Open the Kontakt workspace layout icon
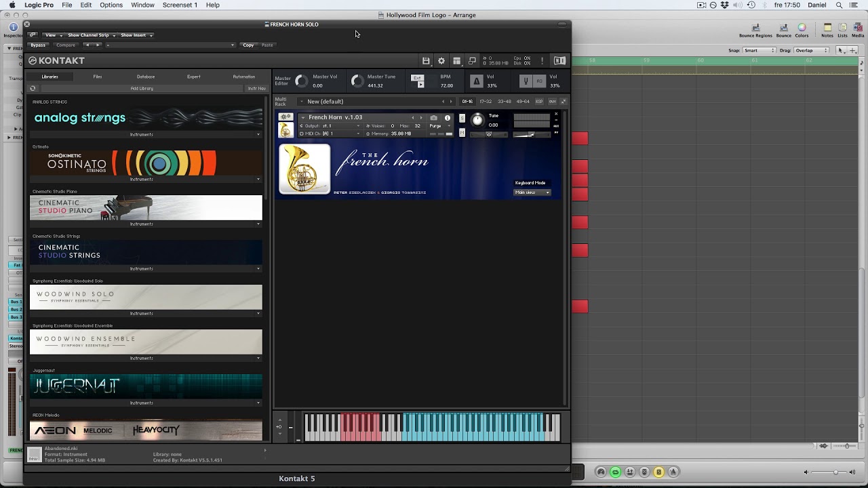This screenshot has width=868, height=488. point(457,61)
